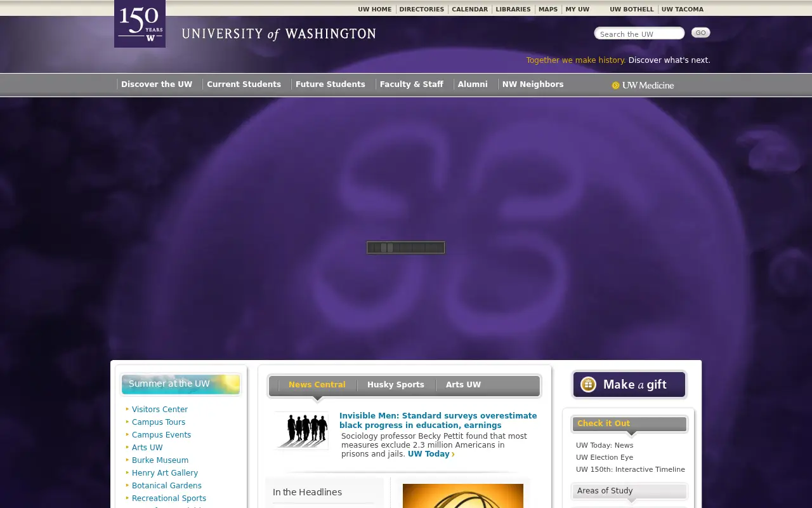Open Henry Art Gallery link
The image size is (812, 508).
[165, 473]
